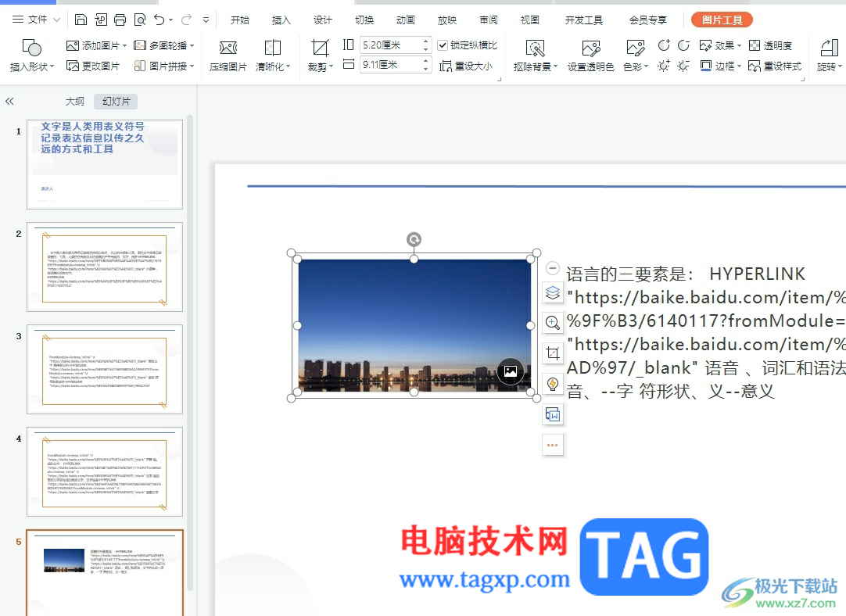The height and width of the screenshot is (616, 846).
Task: Click the increase brightness sun icon
Action: (664, 66)
